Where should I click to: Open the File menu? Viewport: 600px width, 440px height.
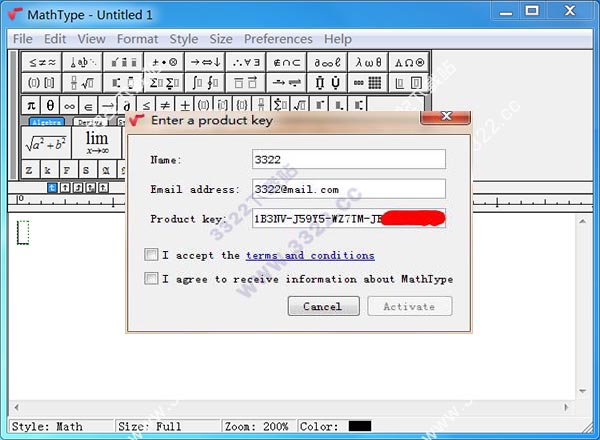(x=23, y=39)
